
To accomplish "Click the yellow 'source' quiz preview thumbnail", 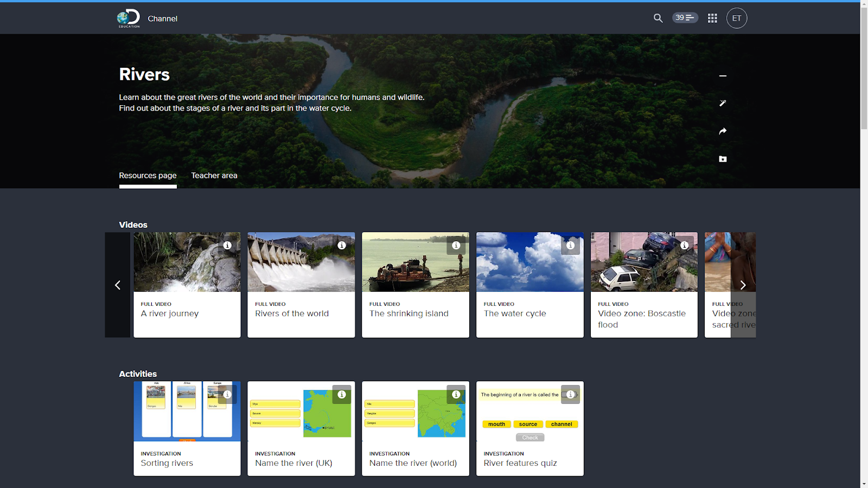I will pos(530,412).
